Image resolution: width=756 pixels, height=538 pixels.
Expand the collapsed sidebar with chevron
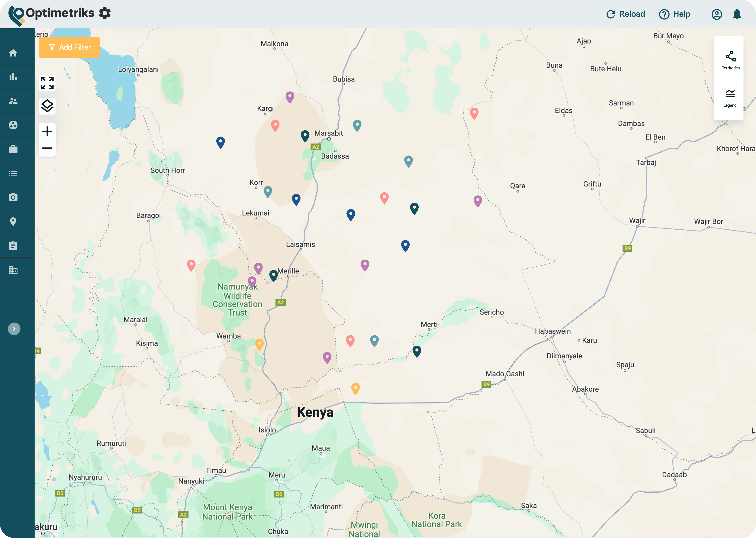coord(14,329)
